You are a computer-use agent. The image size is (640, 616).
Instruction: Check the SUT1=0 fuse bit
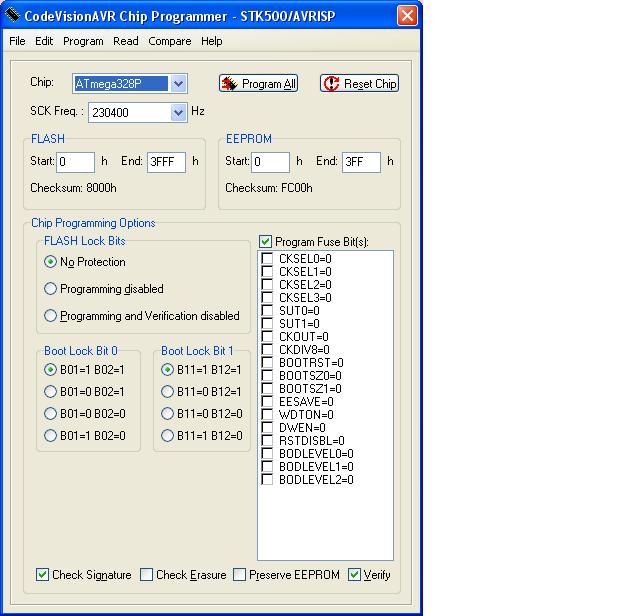(x=267, y=324)
